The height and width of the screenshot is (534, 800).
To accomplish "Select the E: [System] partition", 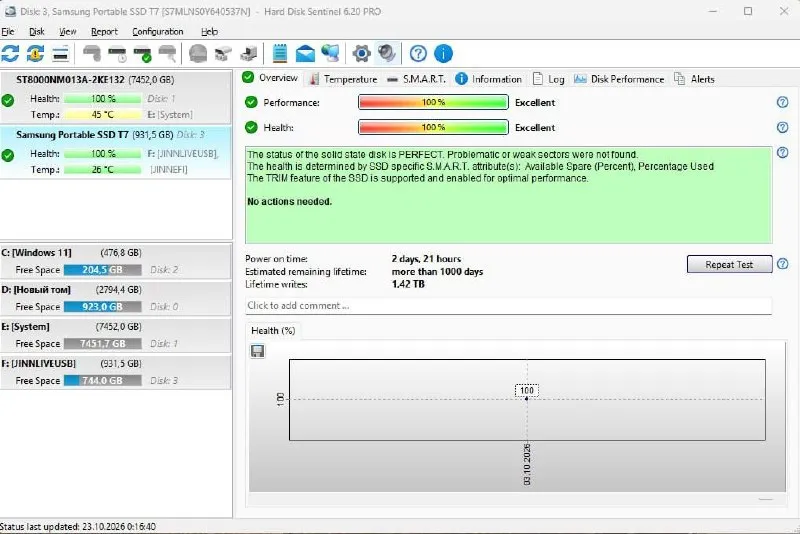I will (115, 335).
